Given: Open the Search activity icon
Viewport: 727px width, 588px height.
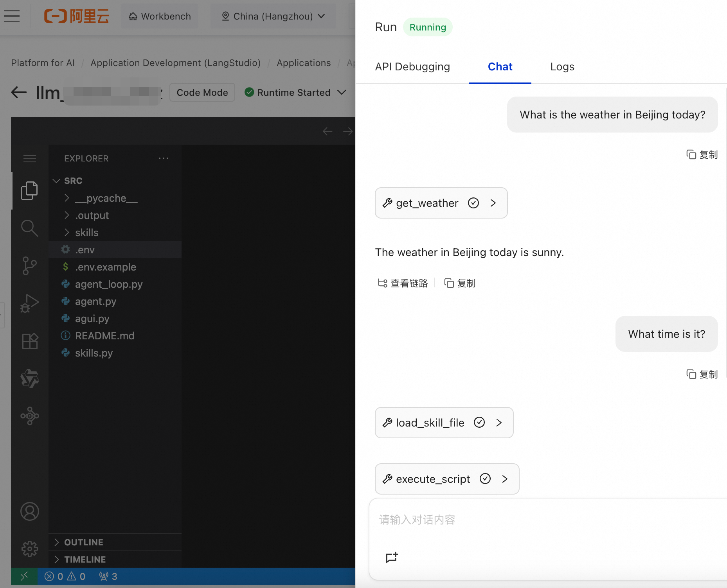Looking at the screenshot, I should (x=29, y=228).
